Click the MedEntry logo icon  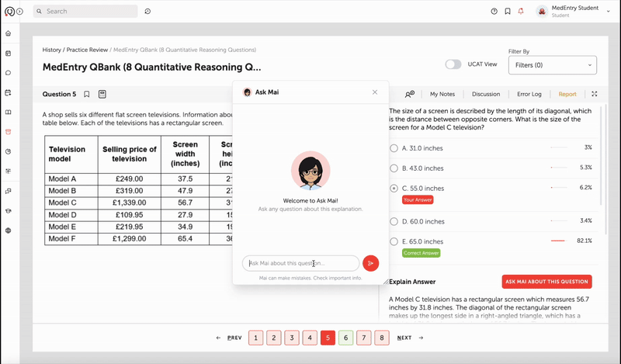(9, 12)
